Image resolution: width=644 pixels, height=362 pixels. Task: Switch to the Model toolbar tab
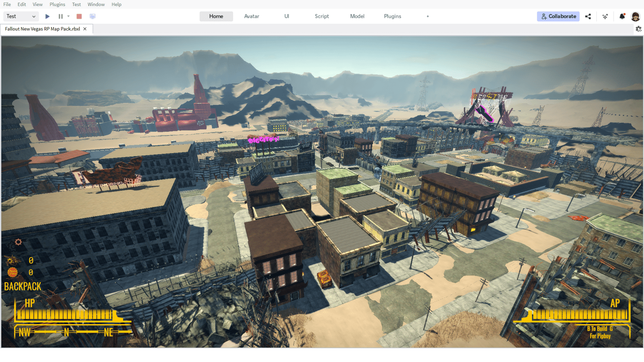(x=357, y=16)
